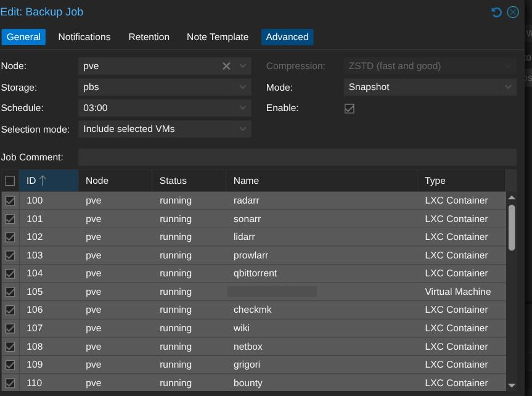Uncheck the radarr row checkbox
Image resolution: width=532 pixels, height=396 pixels.
(10, 200)
